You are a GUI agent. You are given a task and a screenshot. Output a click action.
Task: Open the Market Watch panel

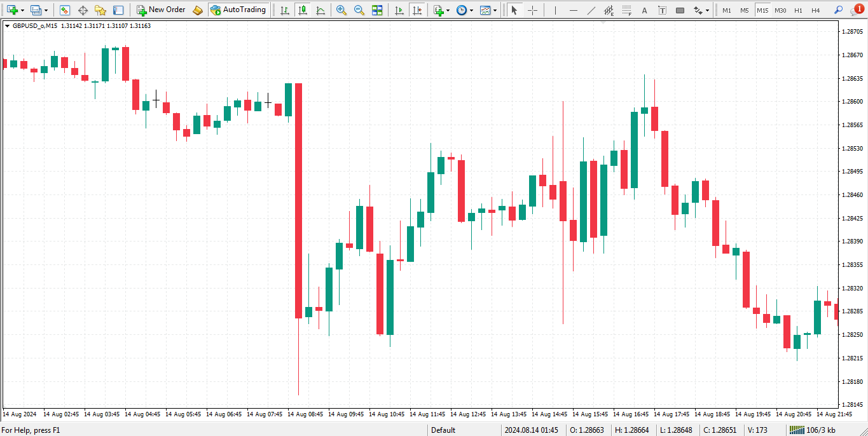(64, 10)
